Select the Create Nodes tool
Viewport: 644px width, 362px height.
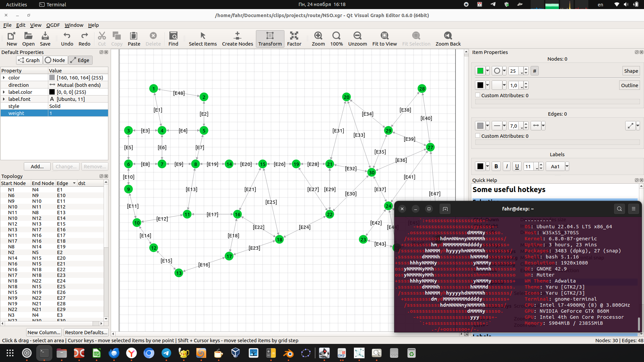[x=237, y=36]
